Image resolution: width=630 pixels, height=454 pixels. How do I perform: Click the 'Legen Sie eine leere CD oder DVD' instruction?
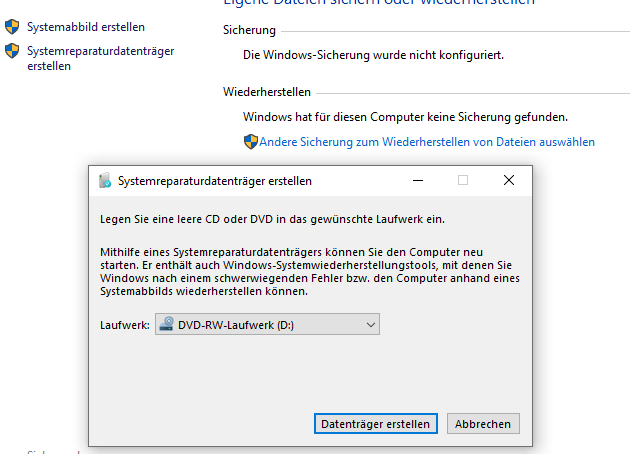point(272,219)
